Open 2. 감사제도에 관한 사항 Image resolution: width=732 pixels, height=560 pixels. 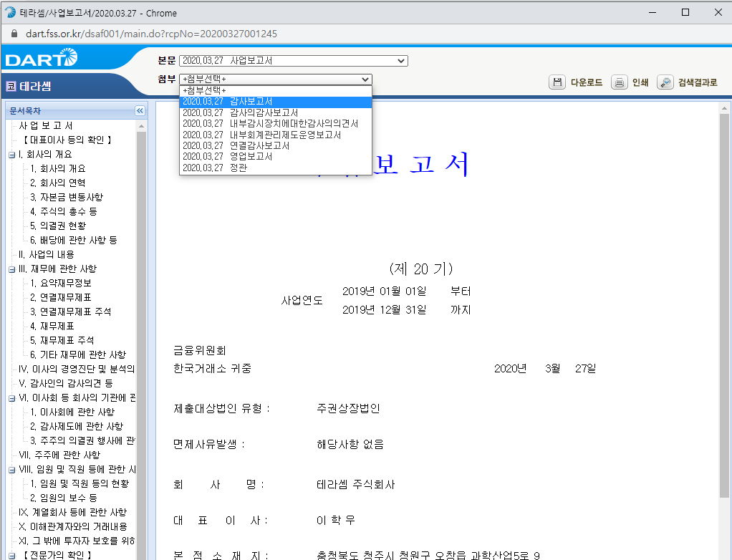coord(77,427)
